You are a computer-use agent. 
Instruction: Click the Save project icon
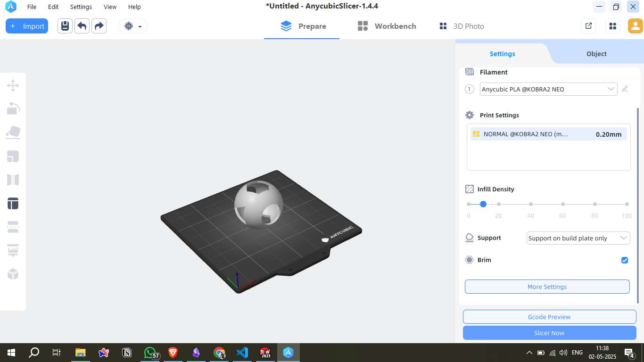[65, 26]
